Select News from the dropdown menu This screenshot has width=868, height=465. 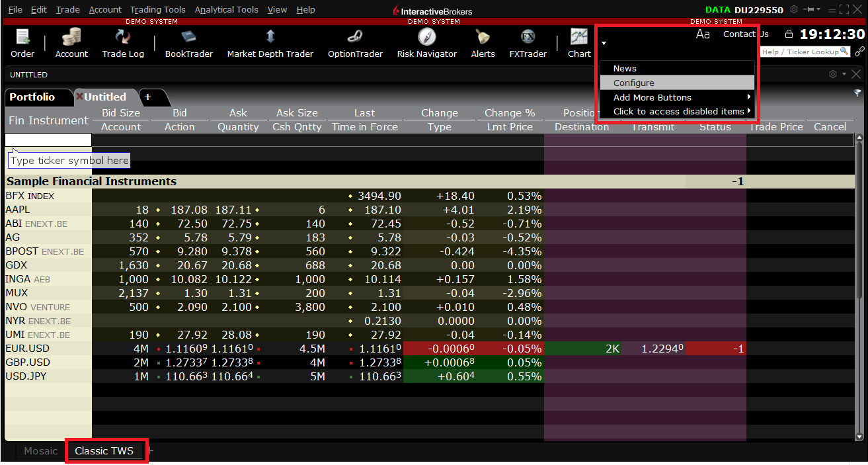tap(677, 68)
